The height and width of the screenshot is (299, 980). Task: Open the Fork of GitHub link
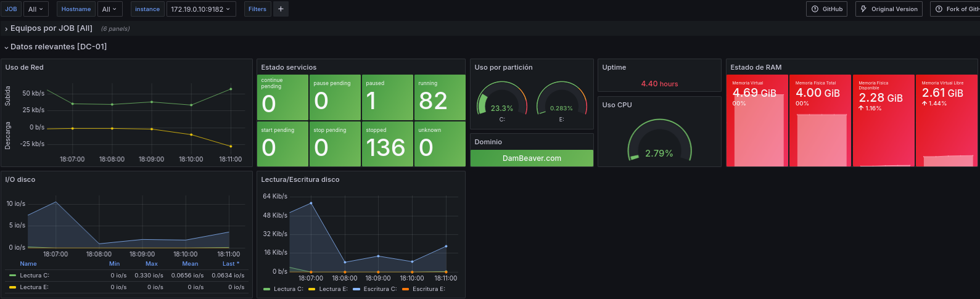pyautogui.click(x=957, y=9)
